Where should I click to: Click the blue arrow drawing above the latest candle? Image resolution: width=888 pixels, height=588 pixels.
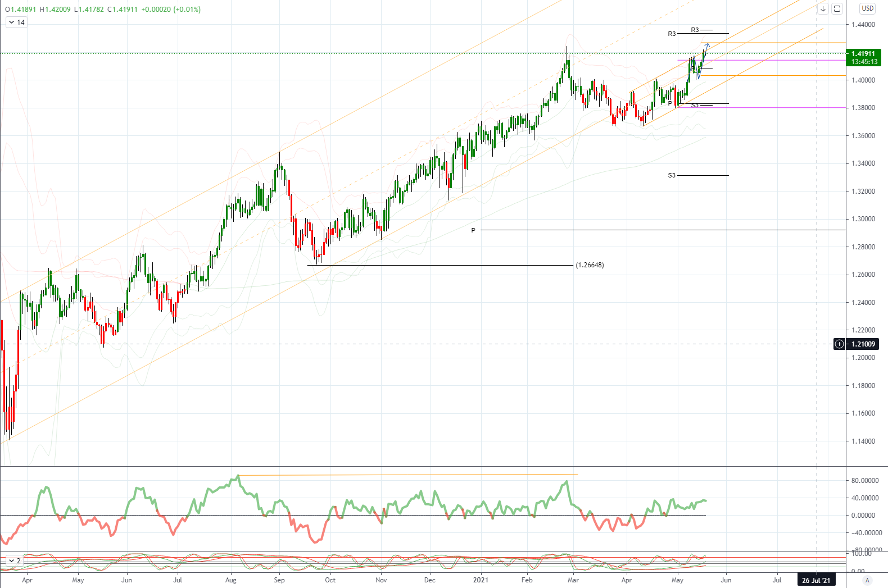[708, 45]
